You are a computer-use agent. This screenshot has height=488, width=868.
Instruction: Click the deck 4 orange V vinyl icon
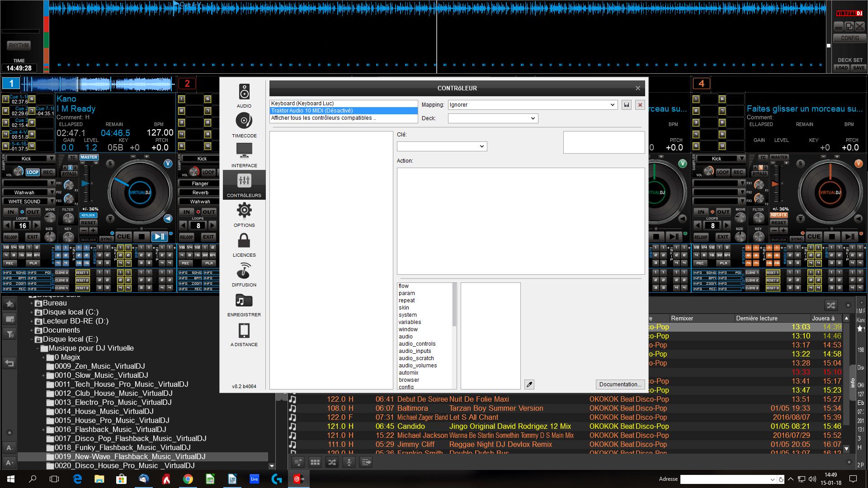coord(858,164)
